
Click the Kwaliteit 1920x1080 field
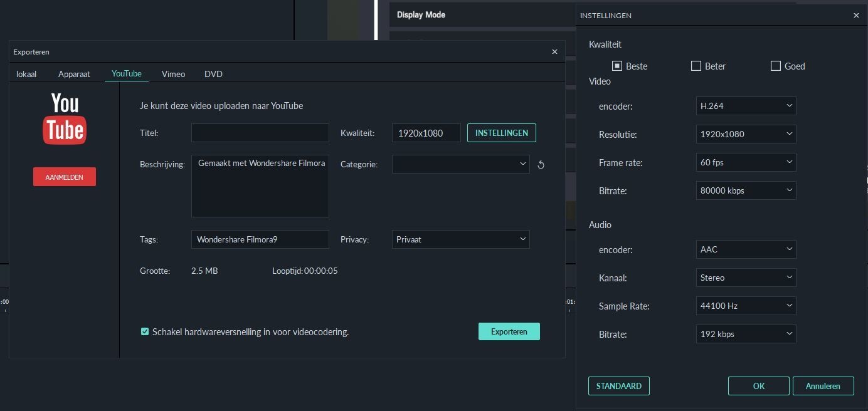(426, 133)
